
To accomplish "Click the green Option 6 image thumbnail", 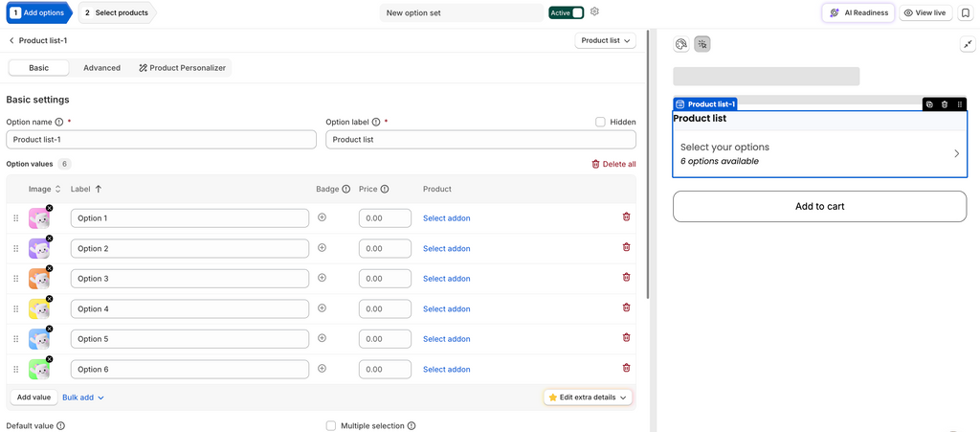I will [x=38, y=370].
